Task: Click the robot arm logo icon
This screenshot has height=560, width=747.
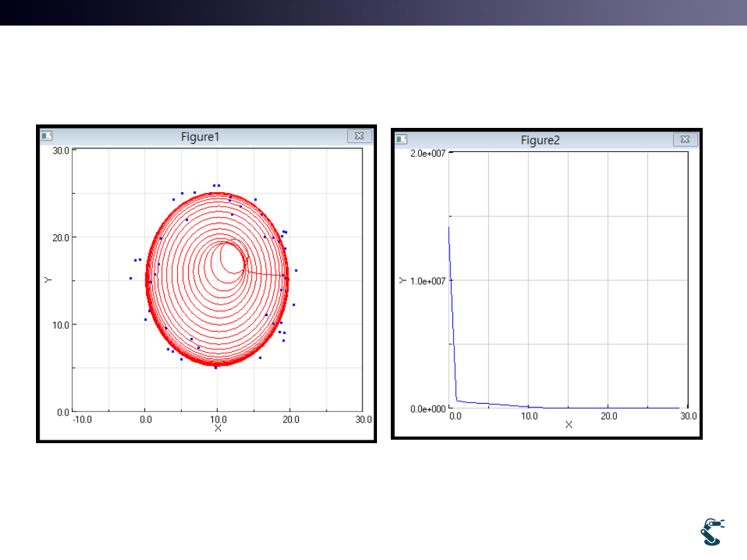Action: click(x=712, y=531)
